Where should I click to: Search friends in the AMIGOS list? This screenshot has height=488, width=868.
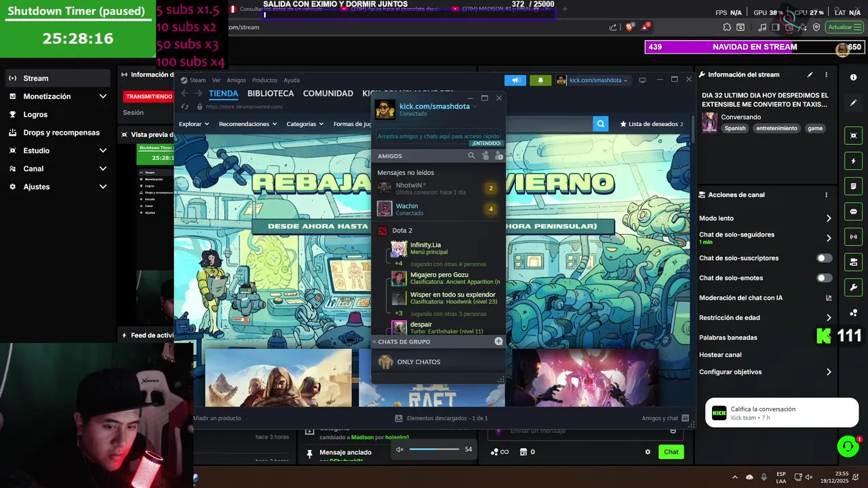471,156
